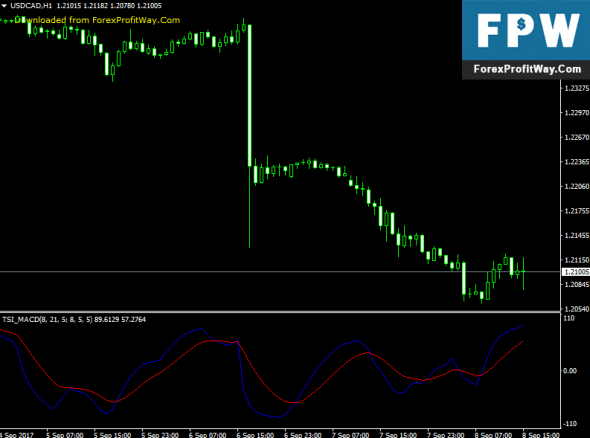Click the 8 Sep 15:00 time label
Screen dimensions: 590x438
541,435
